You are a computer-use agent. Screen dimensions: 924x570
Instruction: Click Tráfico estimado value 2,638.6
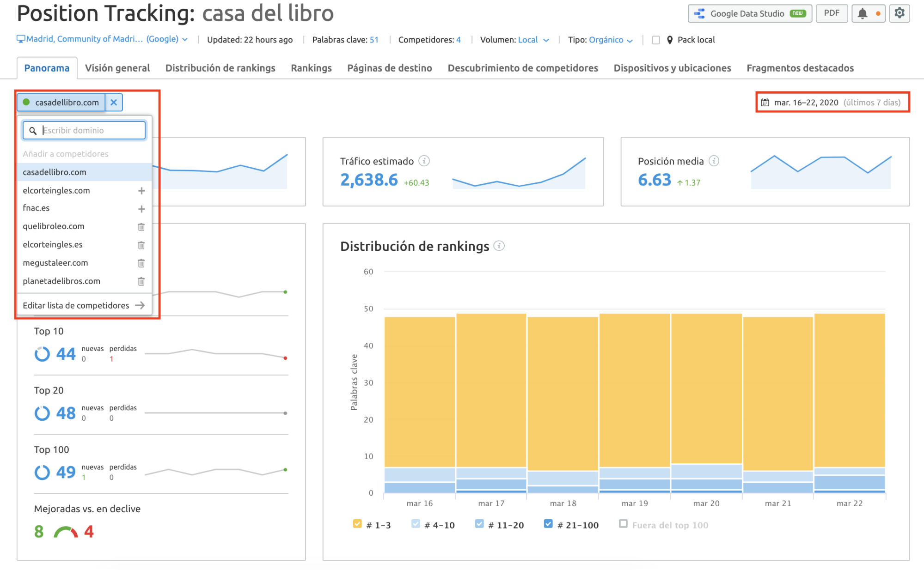(369, 180)
